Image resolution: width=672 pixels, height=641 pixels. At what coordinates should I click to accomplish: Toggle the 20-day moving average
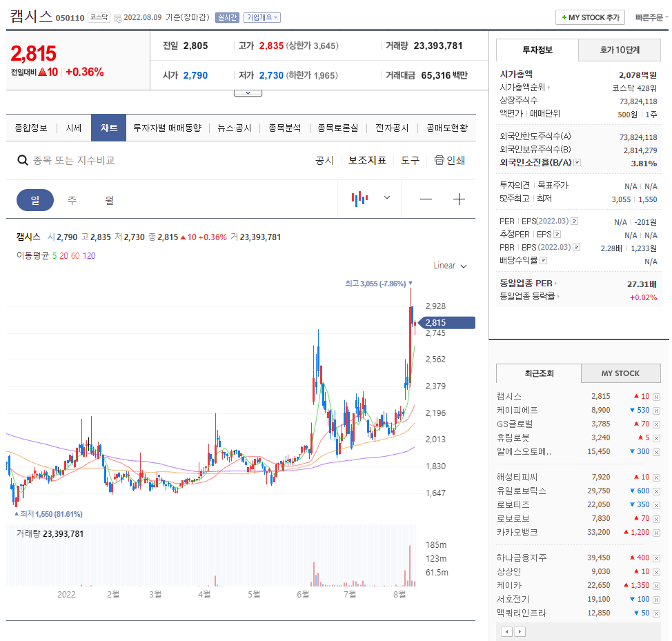pos(64,256)
